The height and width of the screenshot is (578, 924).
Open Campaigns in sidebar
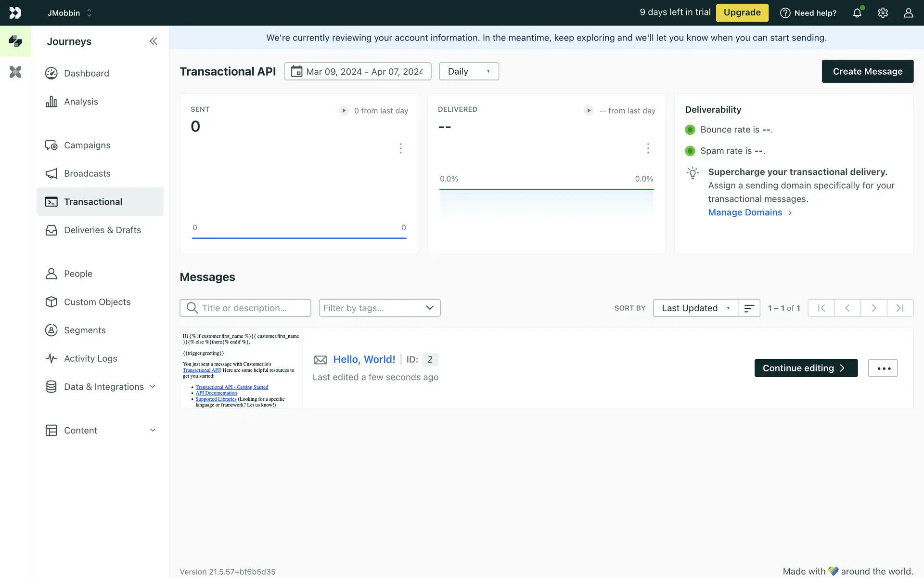[87, 145]
